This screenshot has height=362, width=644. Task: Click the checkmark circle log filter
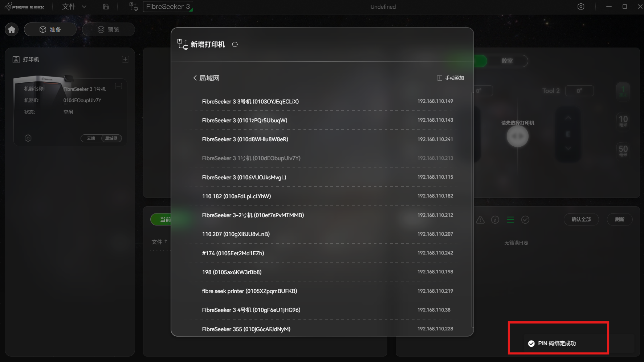[x=525, y=220]
